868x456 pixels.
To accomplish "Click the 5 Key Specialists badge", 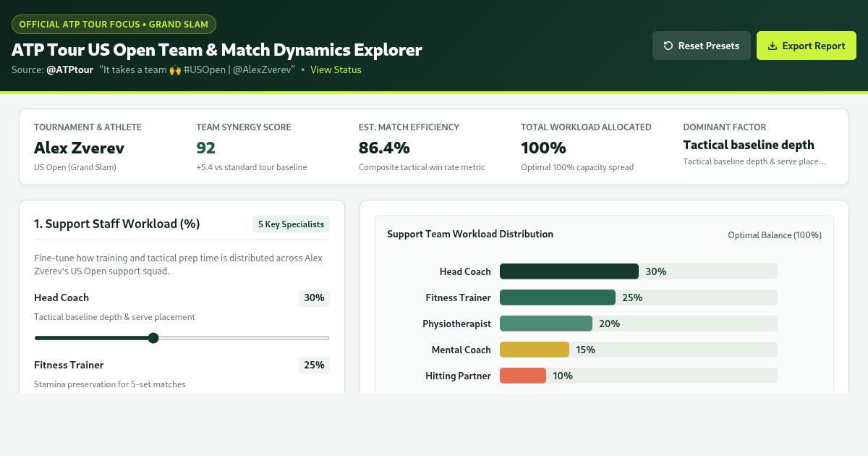I will 291,224.
